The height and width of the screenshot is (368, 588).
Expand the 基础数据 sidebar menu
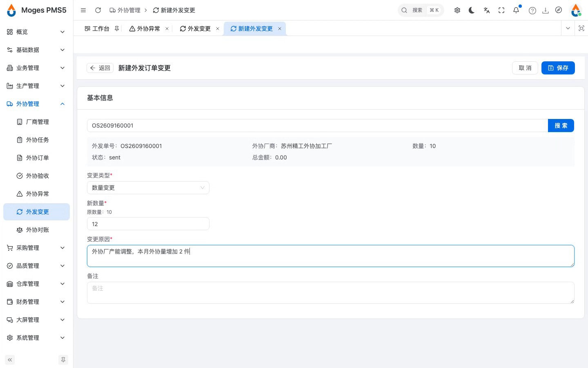click(36, 50)
